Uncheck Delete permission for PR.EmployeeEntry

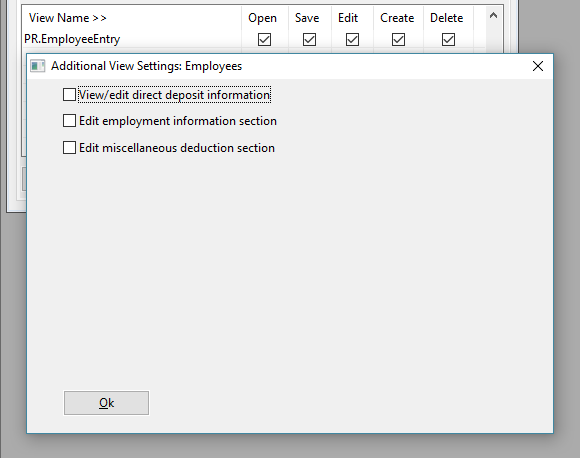(448, 40)
